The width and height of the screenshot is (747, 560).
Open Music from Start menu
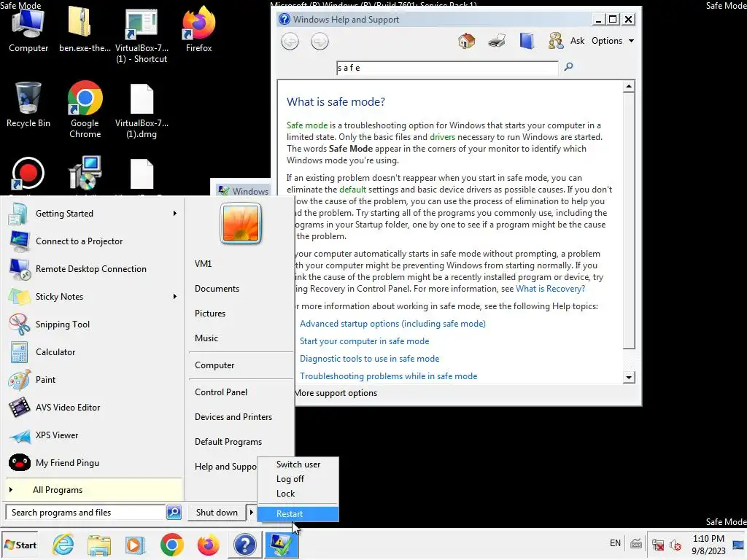(206, 338)
